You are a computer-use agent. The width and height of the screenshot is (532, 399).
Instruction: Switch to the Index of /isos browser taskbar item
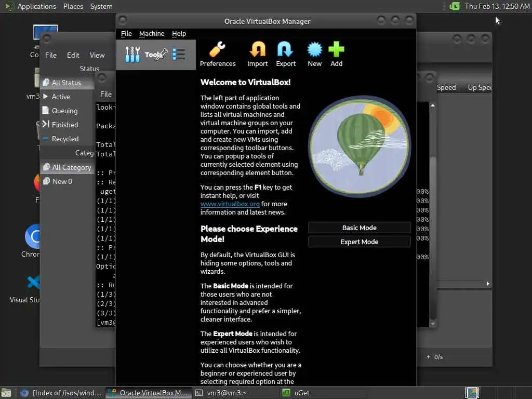pos(61,393)
